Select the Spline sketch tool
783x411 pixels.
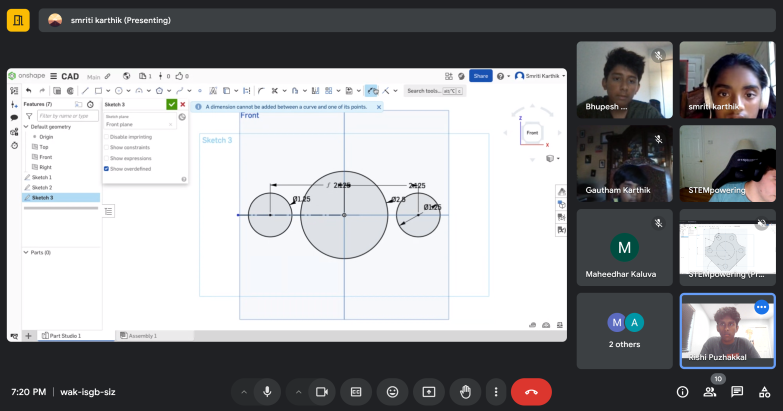click(179, 91)
